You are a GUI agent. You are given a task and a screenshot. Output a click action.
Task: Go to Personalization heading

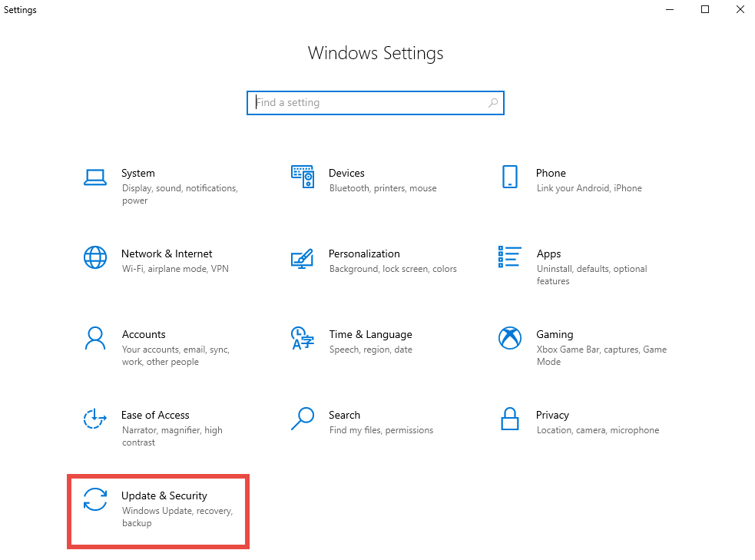365,253
